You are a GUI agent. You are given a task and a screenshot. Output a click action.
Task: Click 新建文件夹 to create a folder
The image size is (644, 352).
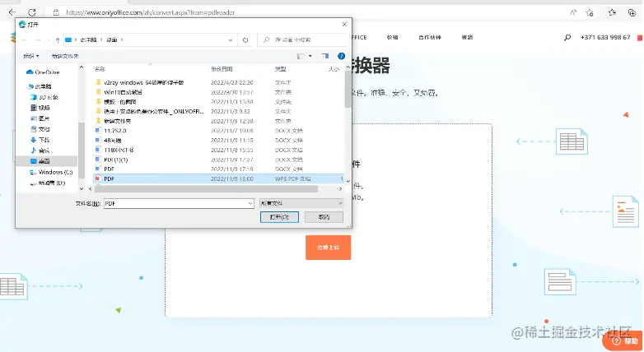coord(65,56)
